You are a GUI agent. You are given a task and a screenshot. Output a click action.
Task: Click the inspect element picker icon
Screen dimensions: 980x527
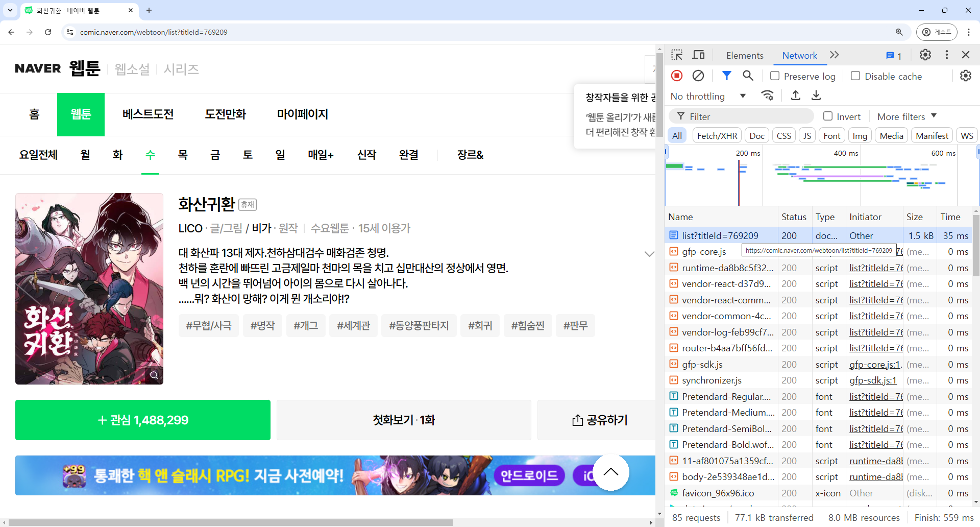coord(677,55)
